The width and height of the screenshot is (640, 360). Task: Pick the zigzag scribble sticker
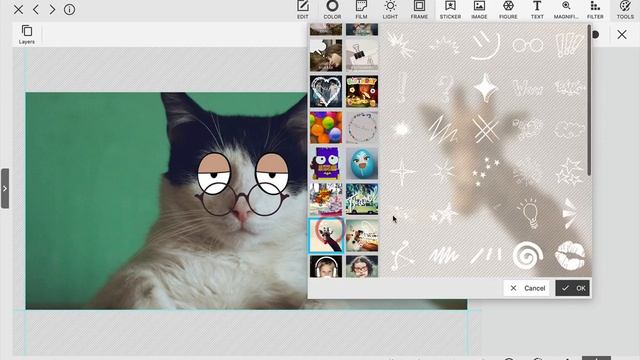tap(443, 129)
